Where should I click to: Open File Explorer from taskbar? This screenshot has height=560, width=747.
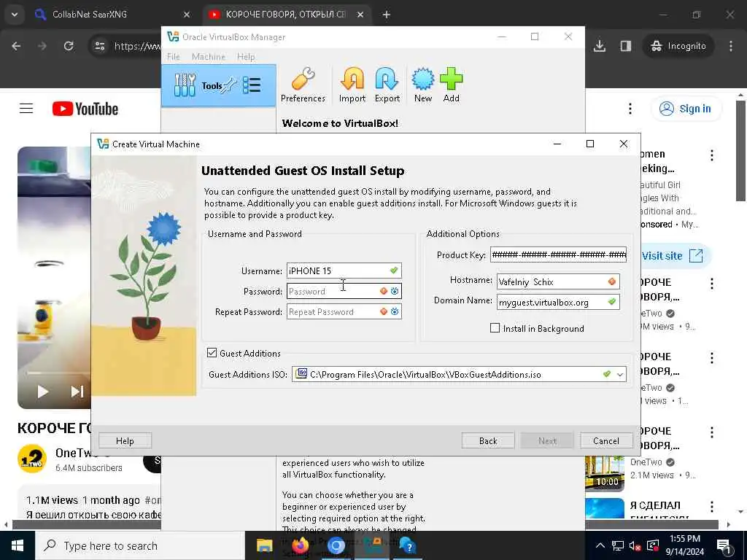(264, 545)
